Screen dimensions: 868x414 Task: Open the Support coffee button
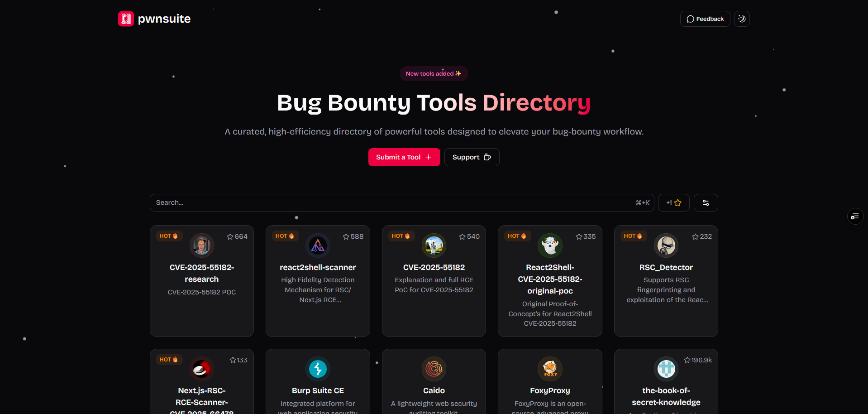click(x=472, y=157)
